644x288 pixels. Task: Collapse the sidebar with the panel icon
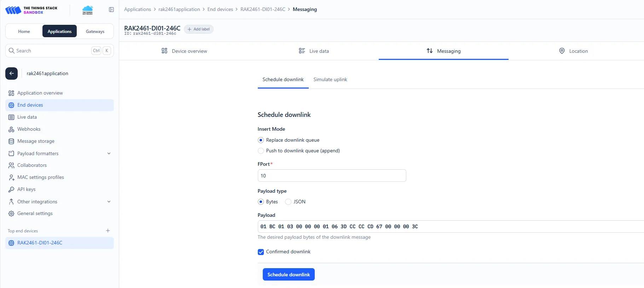pyautogui.click(x=111, y=10)
